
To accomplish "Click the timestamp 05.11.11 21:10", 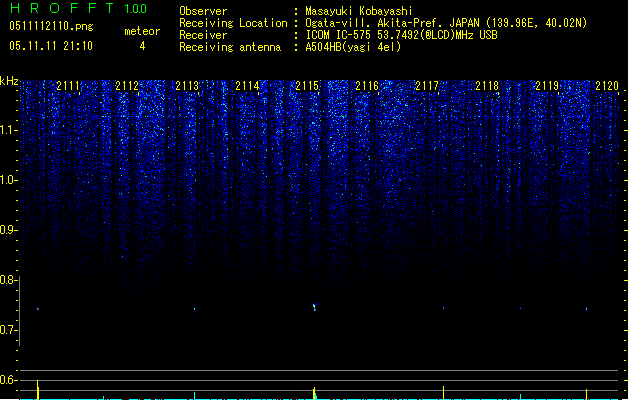I will (51, 46).
